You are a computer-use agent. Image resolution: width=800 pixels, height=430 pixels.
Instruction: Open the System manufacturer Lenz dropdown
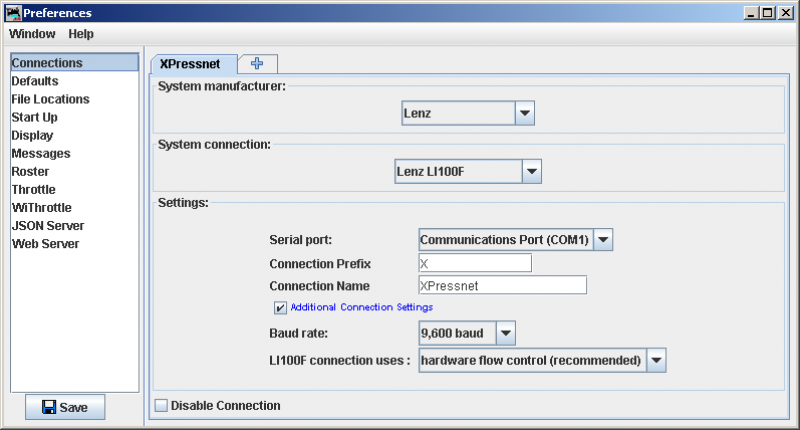(x=468, y=113)
